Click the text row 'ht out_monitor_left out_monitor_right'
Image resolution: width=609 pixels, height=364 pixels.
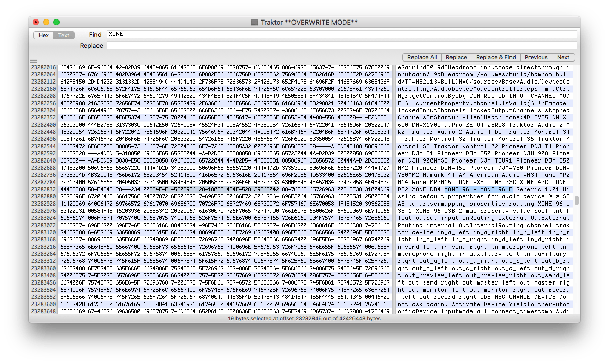click(x=483, y=290)
